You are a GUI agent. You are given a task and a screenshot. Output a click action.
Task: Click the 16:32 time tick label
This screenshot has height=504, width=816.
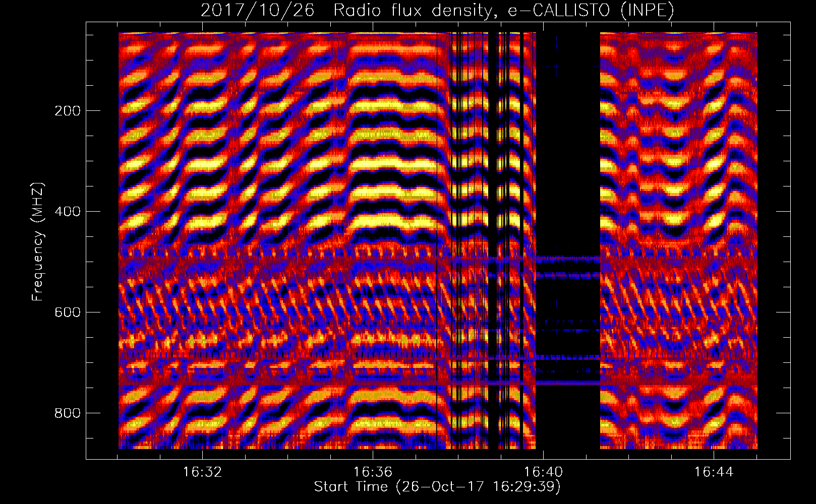click(x=202, y=472)
